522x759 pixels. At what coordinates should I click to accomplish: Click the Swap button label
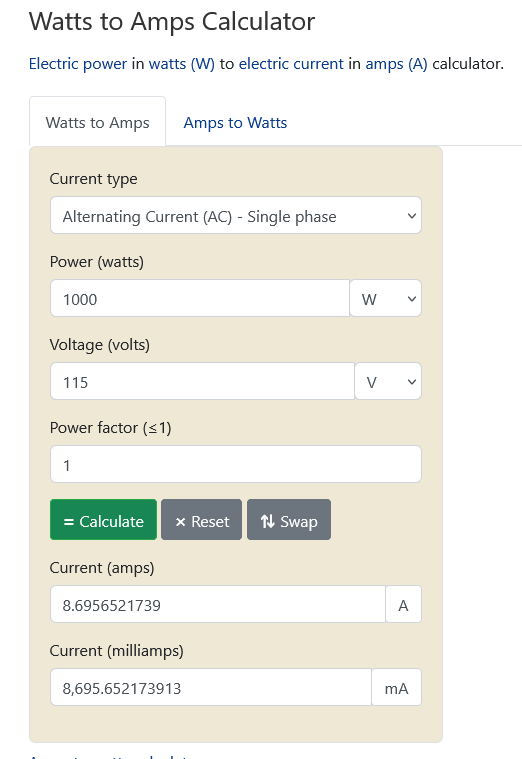pyautogui.click(x=299, y=522)
